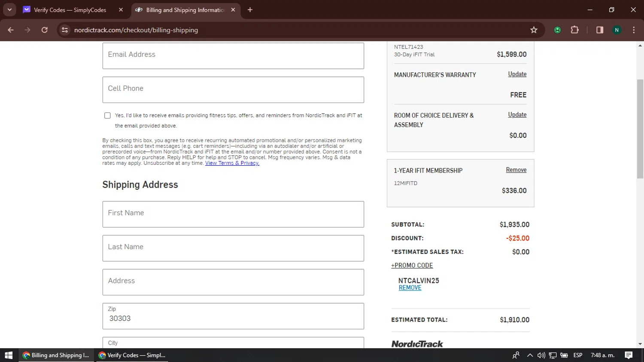Focus the Email Address field
This screenshot has width=644, height=362.
click(x=233, y=56)
